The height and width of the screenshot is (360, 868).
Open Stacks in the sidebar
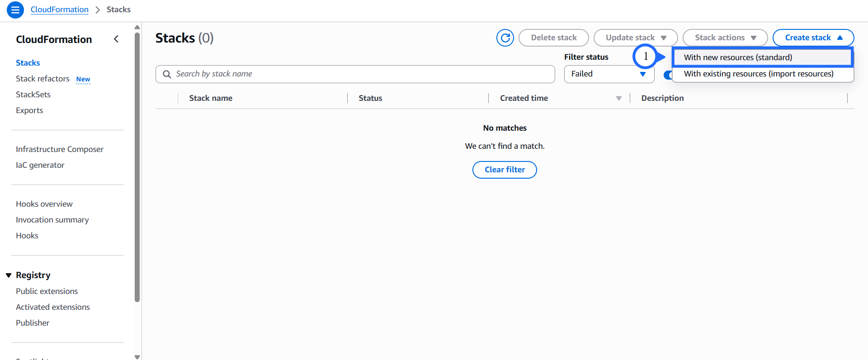[28, 63]
